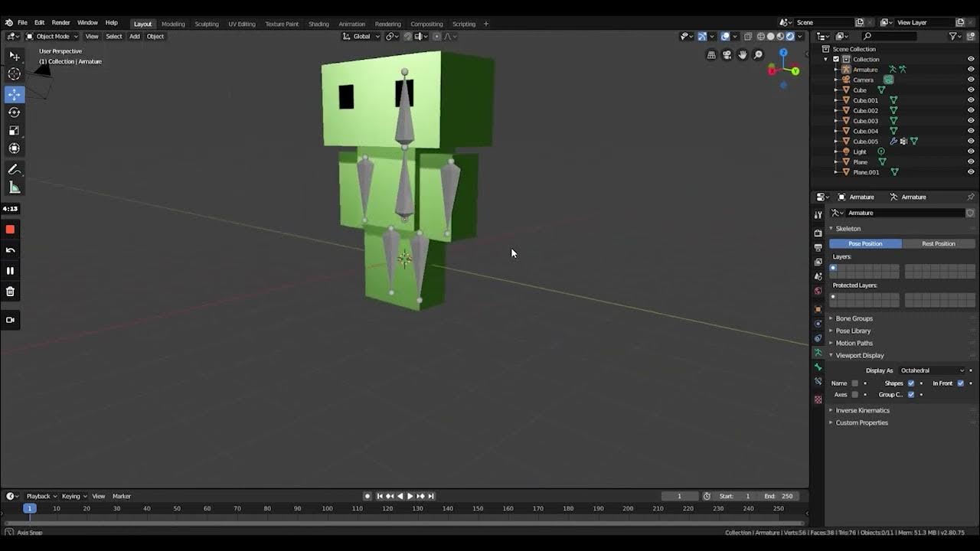This screenshot has width=980, height=551.
Task: Toggle visibility of Cube.005
Action: tap(971, 142)
